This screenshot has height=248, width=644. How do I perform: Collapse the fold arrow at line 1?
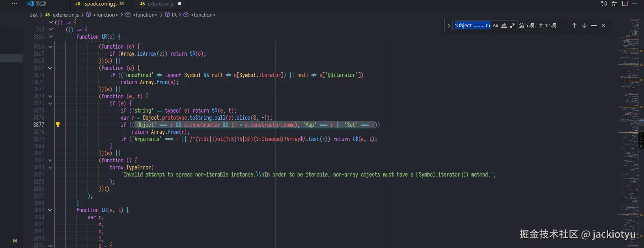coord(50,23)
